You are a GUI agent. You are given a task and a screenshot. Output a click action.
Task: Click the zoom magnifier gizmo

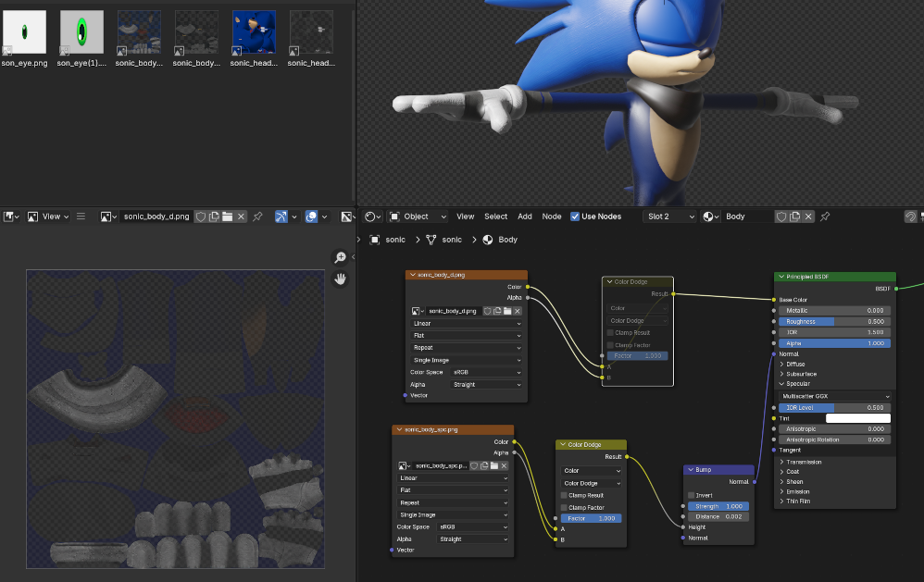point(340,257)
